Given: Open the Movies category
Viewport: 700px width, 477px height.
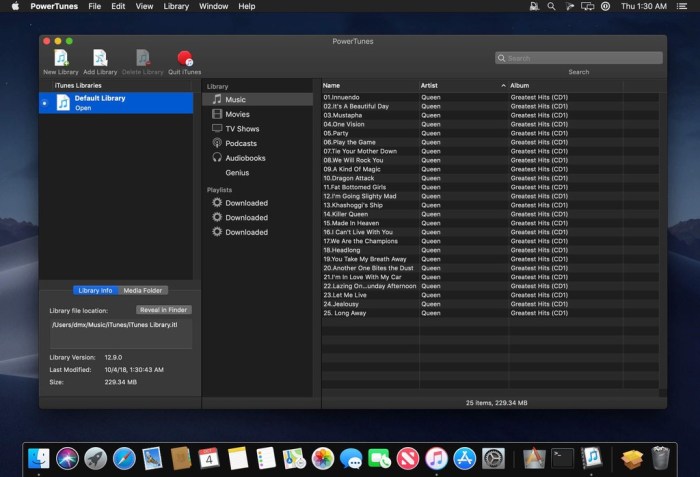Looking at the screenshot, I should point(237,114).
